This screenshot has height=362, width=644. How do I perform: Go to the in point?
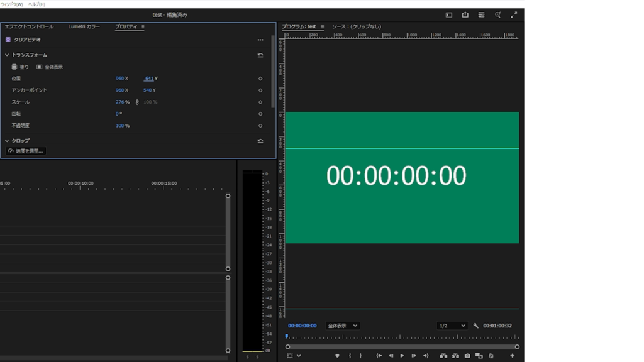coord(379,356)
